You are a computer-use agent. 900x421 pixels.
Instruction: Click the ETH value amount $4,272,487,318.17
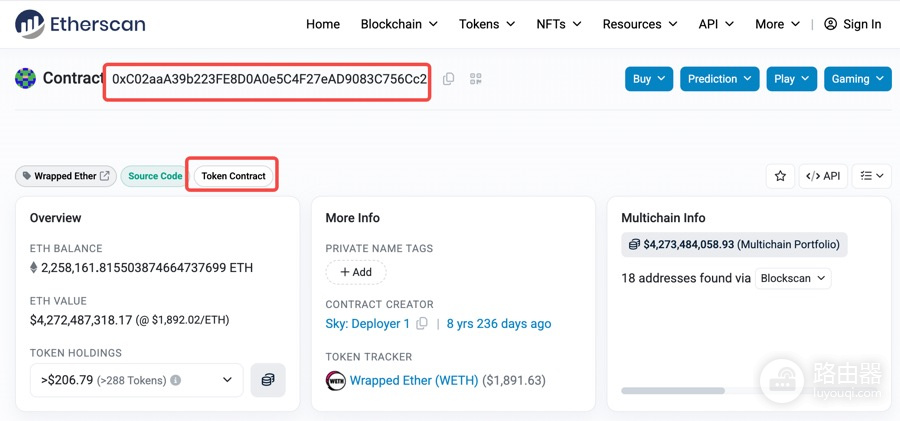[x=81, y=320]
